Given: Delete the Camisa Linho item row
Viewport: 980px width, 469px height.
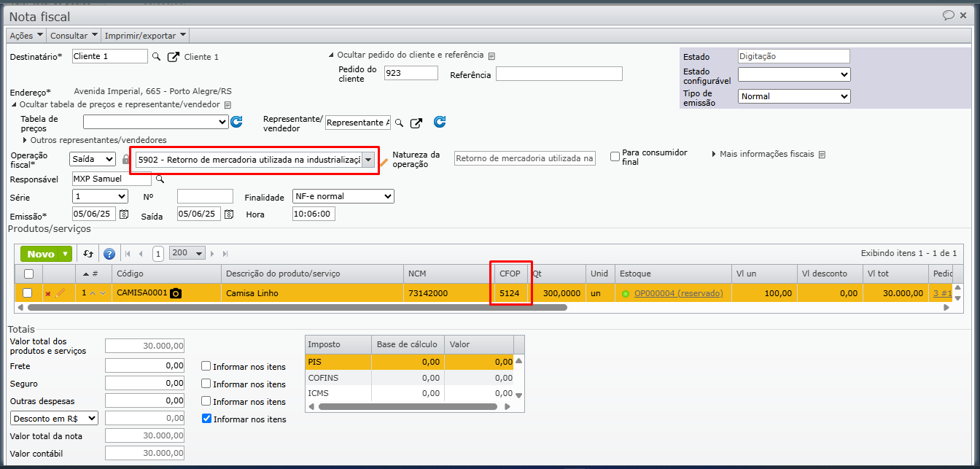Looking at the screenshot, I should [x=48, y=293].
